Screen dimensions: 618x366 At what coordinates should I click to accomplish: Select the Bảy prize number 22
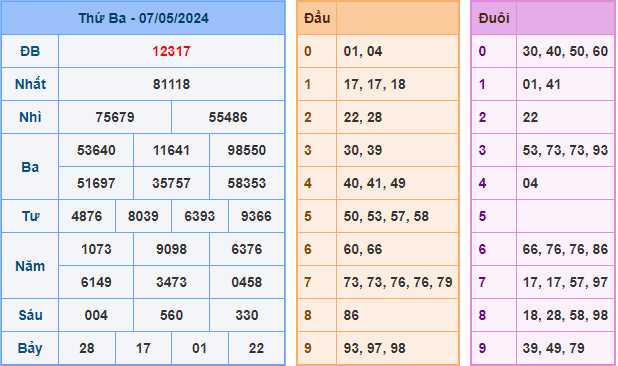point(256,348)
